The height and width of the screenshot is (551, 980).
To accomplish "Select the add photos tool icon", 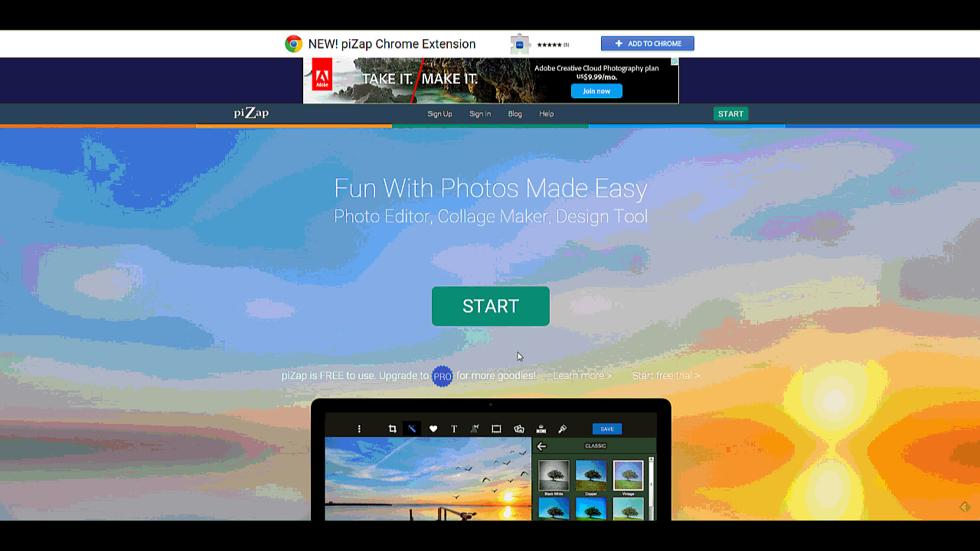I will click(519, 429).
